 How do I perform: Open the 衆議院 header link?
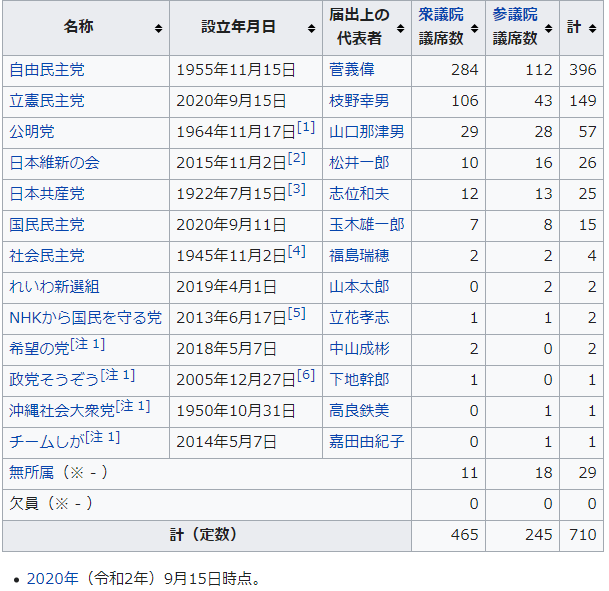tap(441, 15)
